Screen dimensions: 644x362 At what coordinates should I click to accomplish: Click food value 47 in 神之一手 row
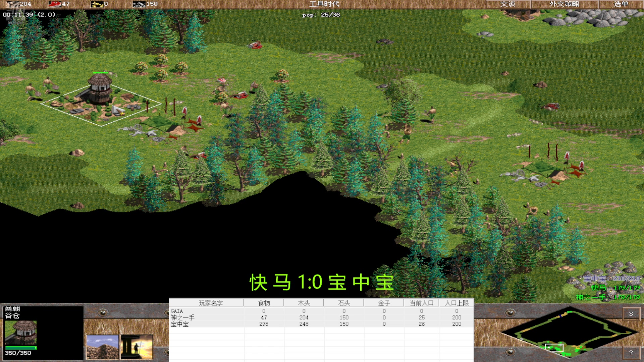tap(264, 317)
